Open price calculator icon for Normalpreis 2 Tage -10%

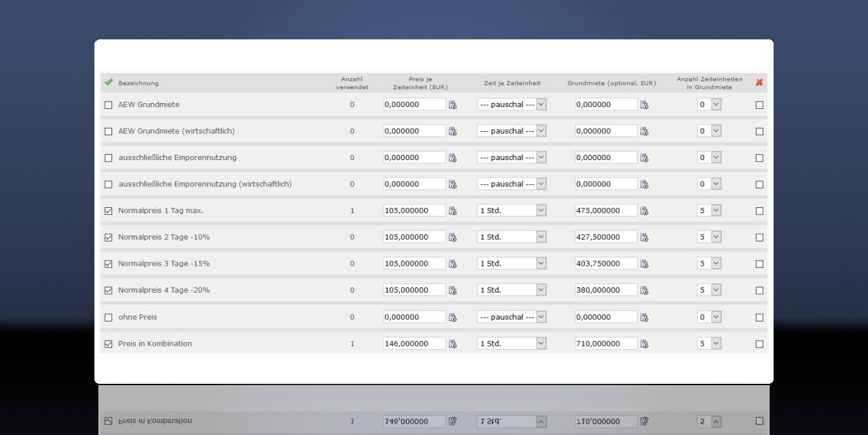(452, 237)
